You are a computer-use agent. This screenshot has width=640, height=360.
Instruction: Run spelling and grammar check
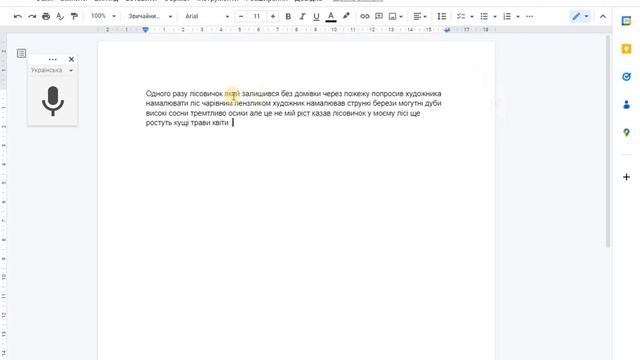pyautogui.click(x=60, y=16)
